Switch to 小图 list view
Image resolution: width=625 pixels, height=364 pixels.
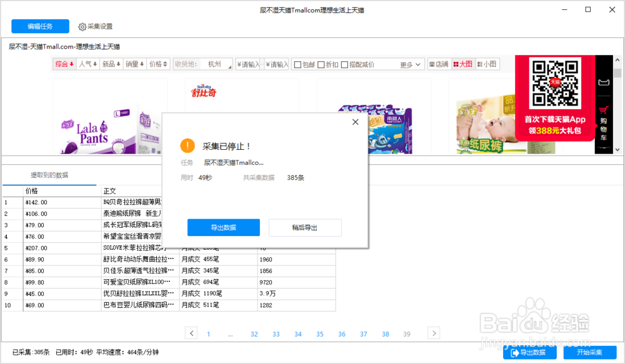pyautogui.click(x=487, y=64)
